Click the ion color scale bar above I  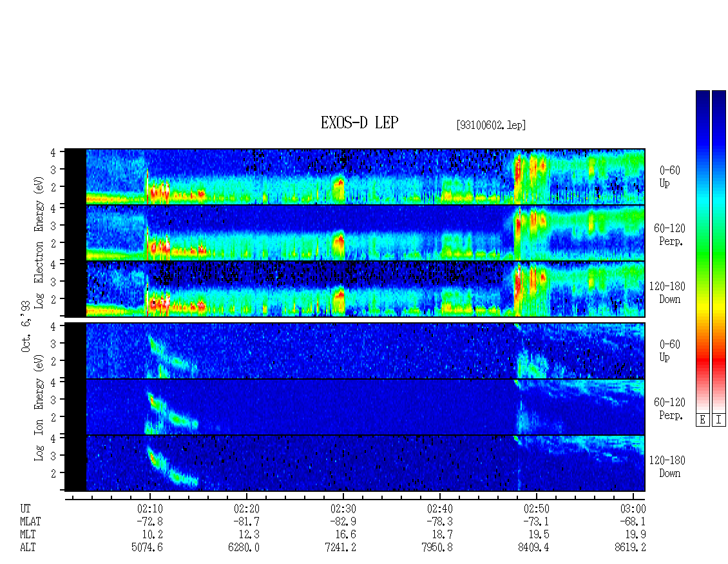click(x=719, y=251)
